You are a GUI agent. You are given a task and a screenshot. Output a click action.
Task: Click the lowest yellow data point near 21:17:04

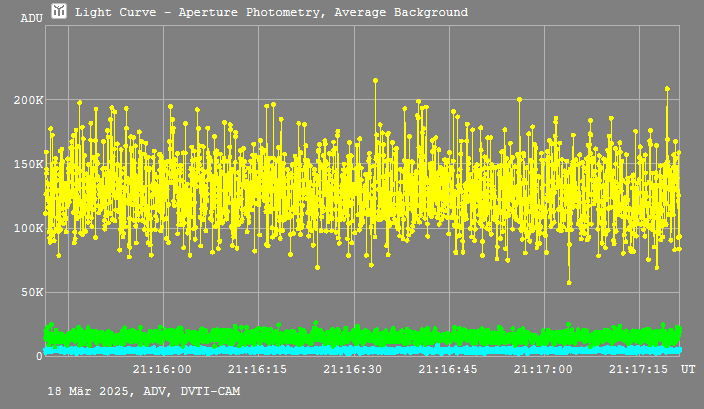click(569, 283)
